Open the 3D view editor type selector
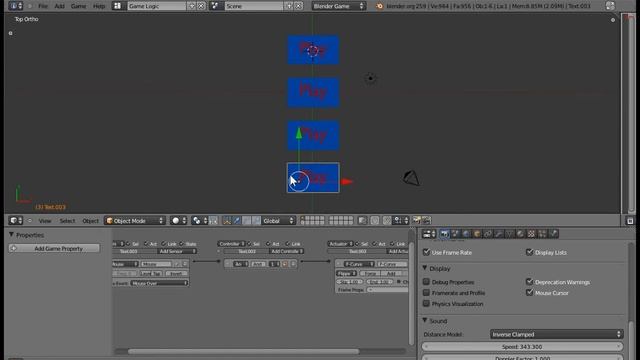 tap(16, 221)
